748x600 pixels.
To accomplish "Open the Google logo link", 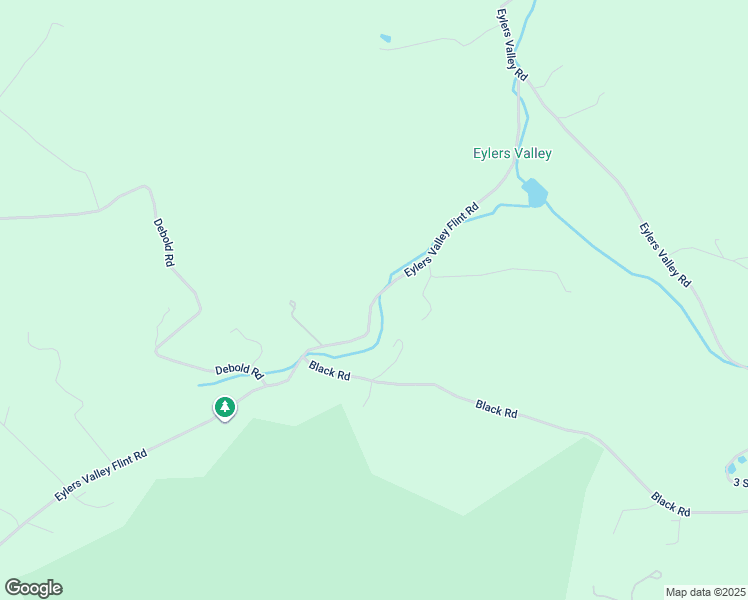I will (34, 588).
